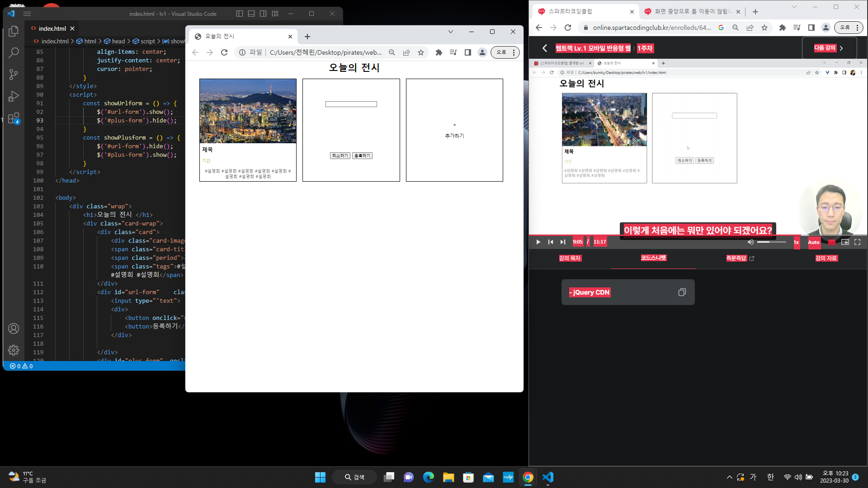Open File Explorer from taskbar
868x488 pixels.
tap(448, 477)
